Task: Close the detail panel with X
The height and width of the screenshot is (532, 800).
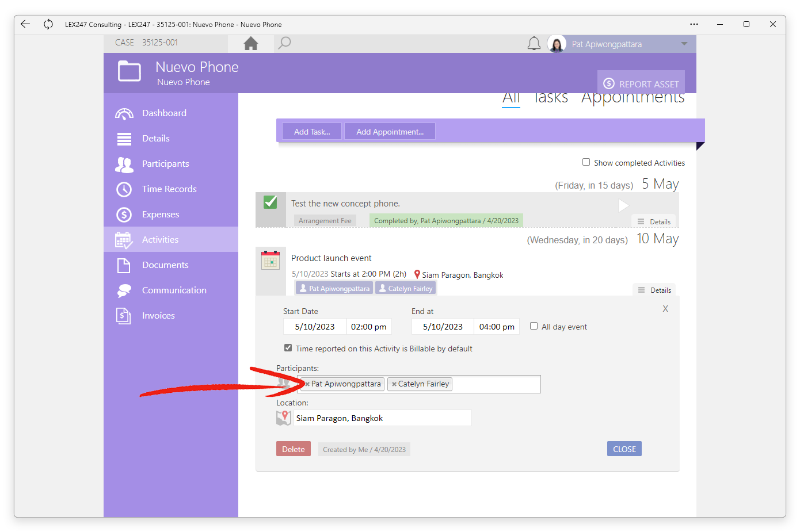Action: click(665, 309)
